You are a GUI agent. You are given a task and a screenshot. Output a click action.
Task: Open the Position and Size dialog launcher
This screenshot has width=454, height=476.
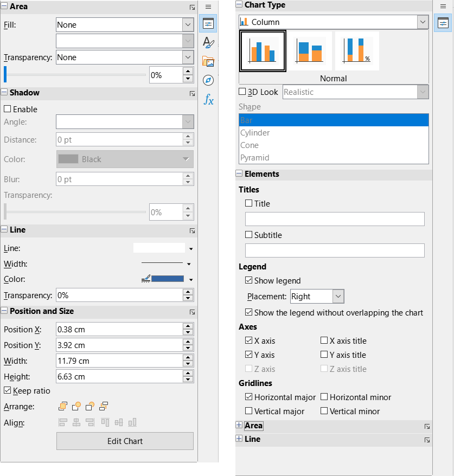192,312
